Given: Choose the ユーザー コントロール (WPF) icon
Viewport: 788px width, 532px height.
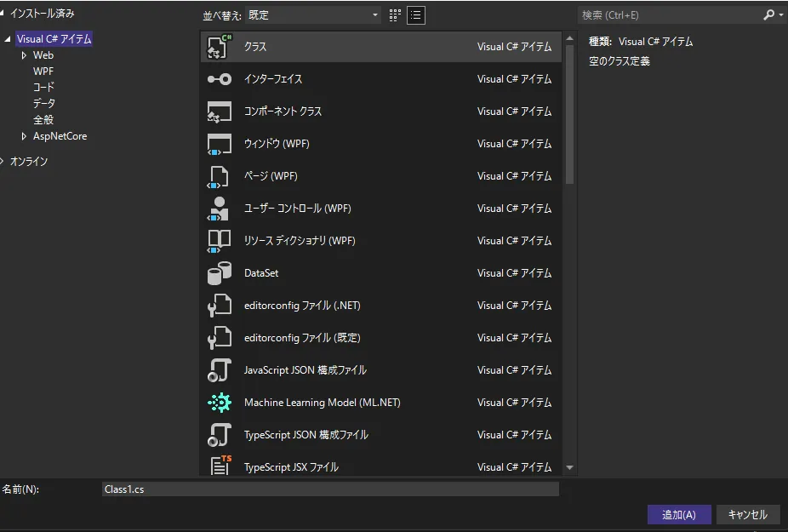Looking at the screenshot, I should 218,209.
